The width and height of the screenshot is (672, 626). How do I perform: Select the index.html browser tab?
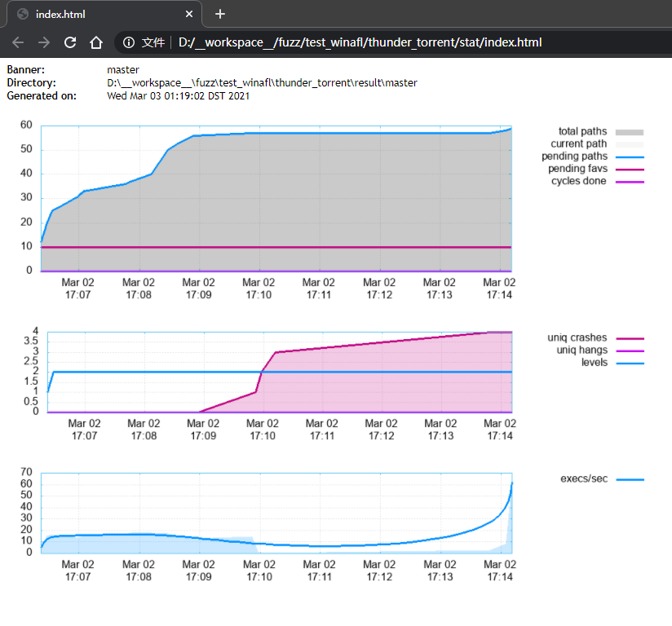pos(98,15)
